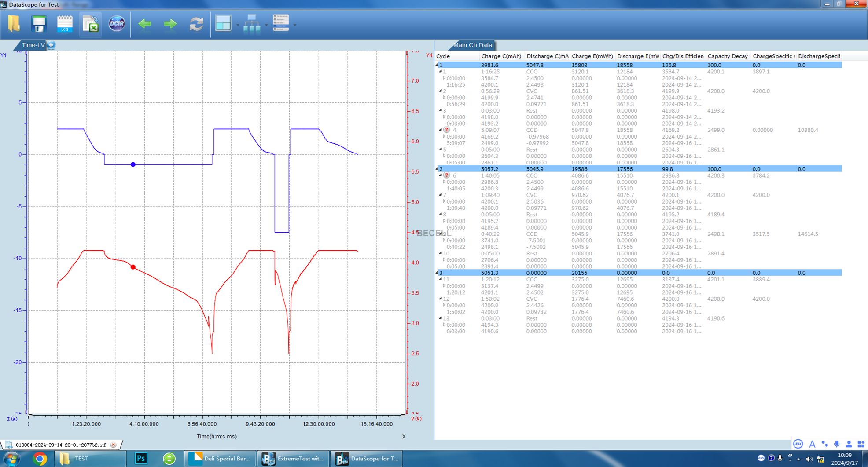Collapse step 7 CVC row
The height and width of the screenshot is (467, 868).
coord(441,195)
